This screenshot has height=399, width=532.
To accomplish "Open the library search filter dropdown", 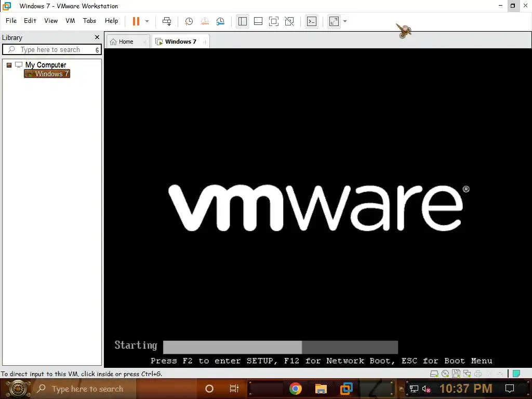I will [x=97, y=50].
